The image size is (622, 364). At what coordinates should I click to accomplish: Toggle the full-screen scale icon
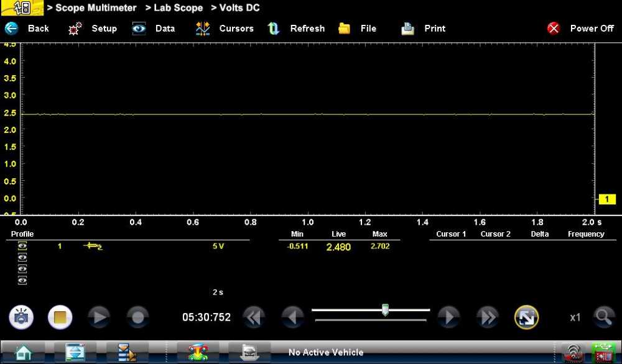(527, 317)
